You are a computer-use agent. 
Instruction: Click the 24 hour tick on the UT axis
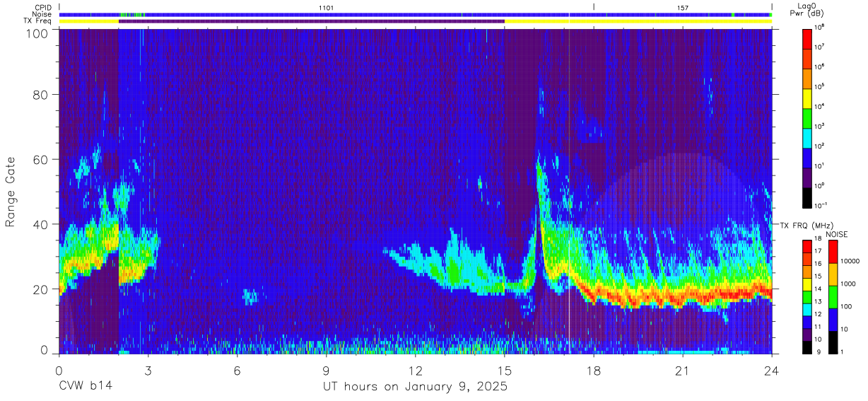click(772, 370)
